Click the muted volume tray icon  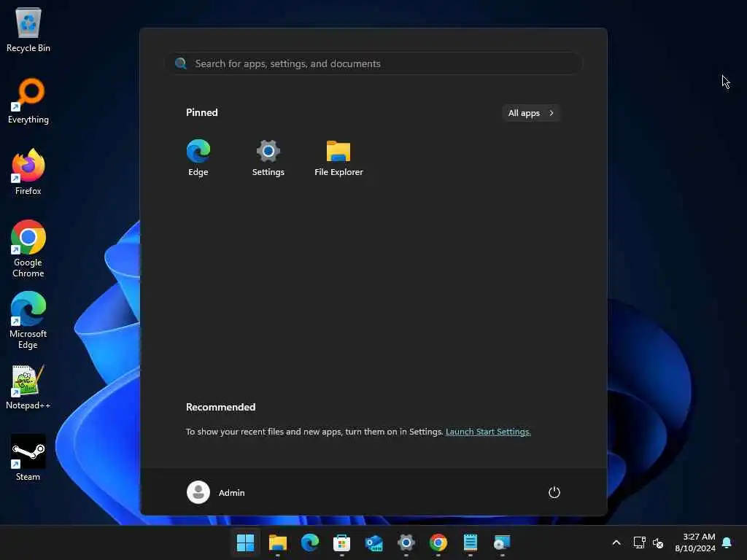click(658, 542)
